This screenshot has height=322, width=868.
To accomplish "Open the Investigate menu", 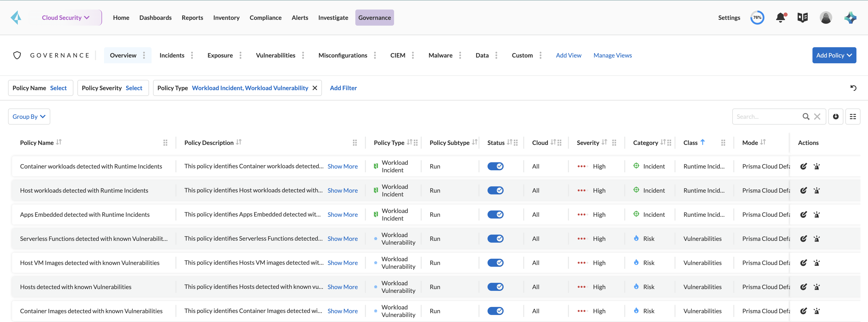I will click(x=333, y=18).
